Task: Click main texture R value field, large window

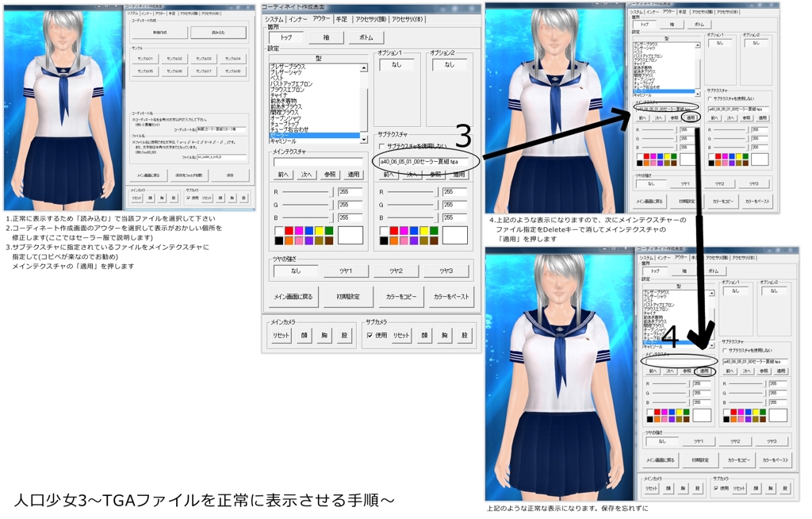Action: [350, 192]
